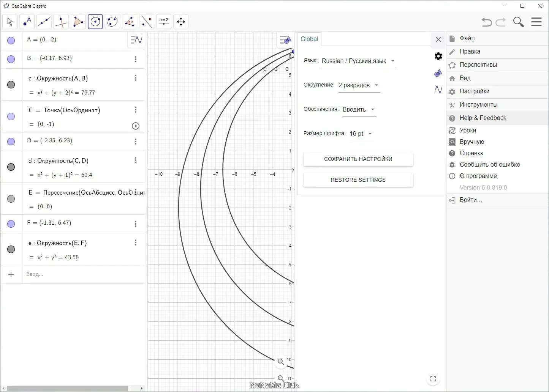Expand the Правка menu

(x=498, y=52)
